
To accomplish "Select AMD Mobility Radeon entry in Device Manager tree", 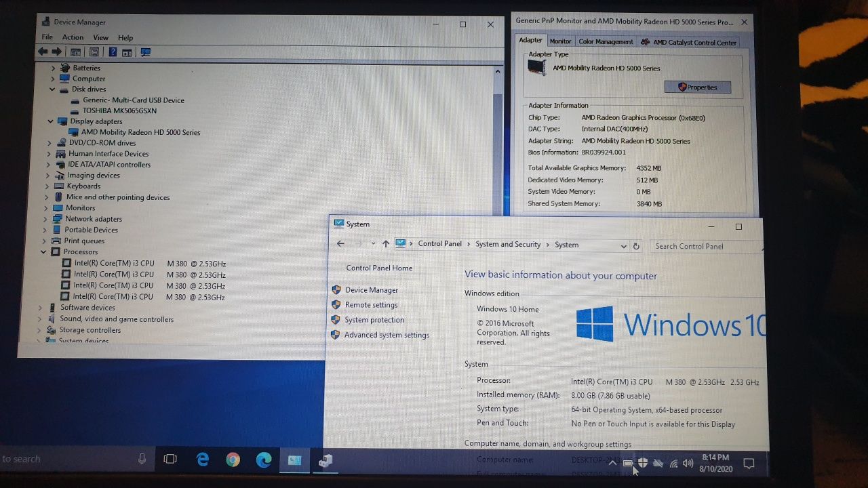I will [140, 132].
